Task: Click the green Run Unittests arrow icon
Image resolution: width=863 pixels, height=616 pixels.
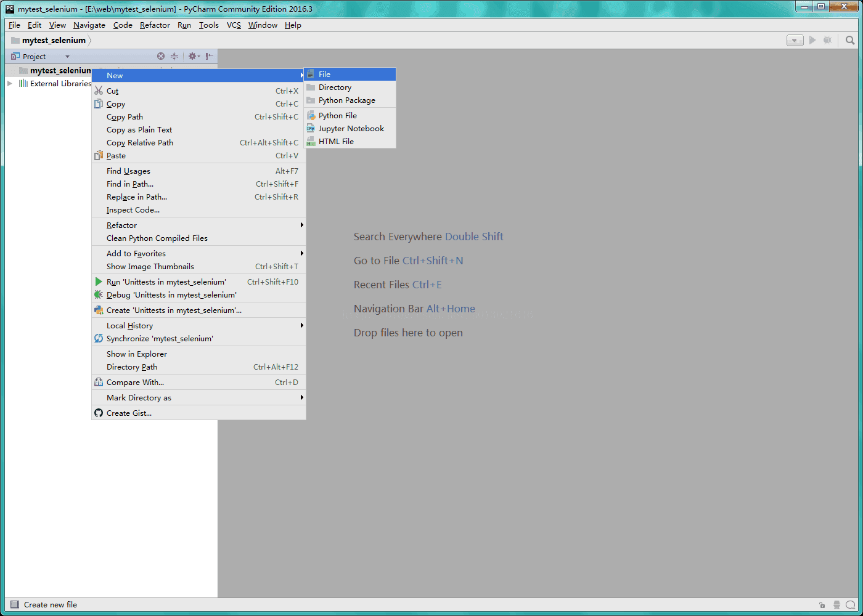Action: (99, 282)
